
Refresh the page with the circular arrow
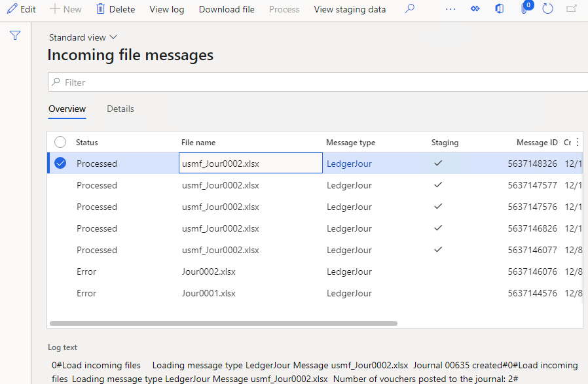tap(548, 9)
